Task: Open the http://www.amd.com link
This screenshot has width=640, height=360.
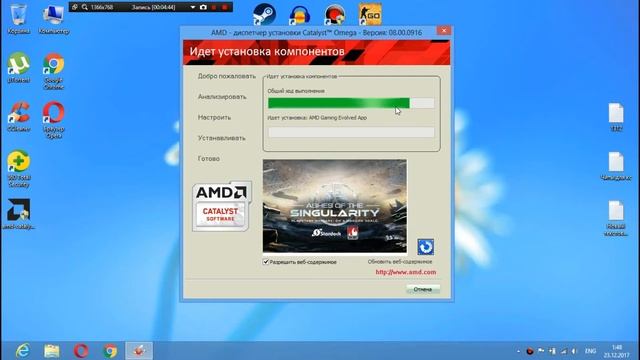Action: click(406, 272)
